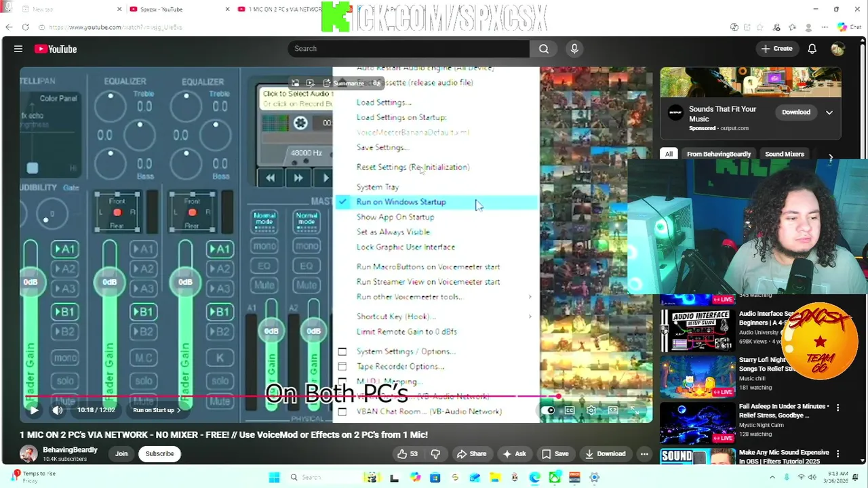Download the video below the player
868x488 pixels.
[606, 453]
